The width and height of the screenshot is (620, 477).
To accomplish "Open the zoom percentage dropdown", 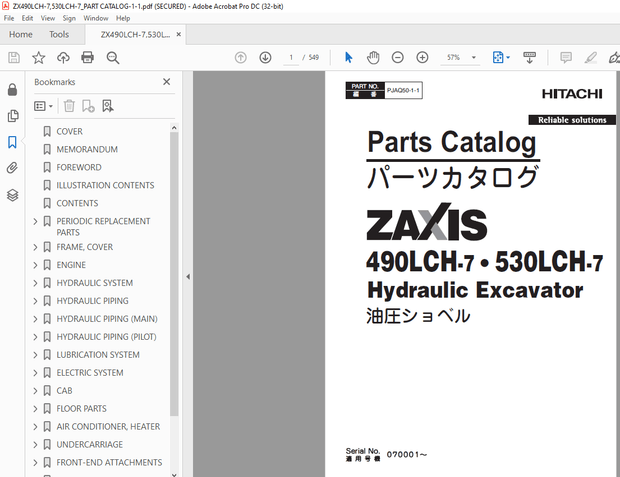I will (x=474, y=58).
